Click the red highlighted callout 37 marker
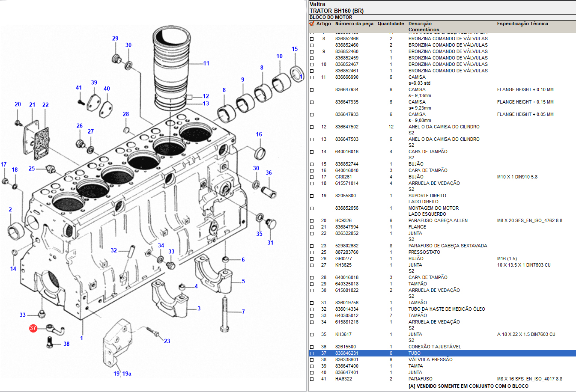Screen dimensions: 576x392 33,328
